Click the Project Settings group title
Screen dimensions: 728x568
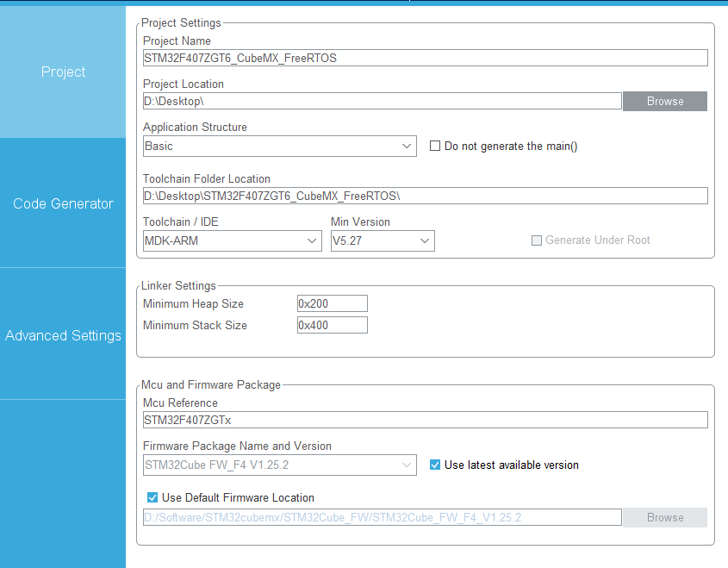click(181, 22)
